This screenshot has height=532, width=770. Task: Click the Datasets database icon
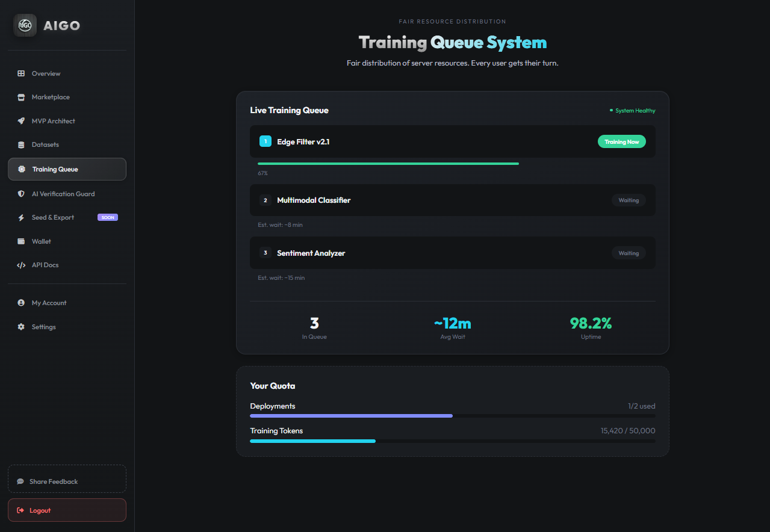pyautogui.click(x=21, y=144)
